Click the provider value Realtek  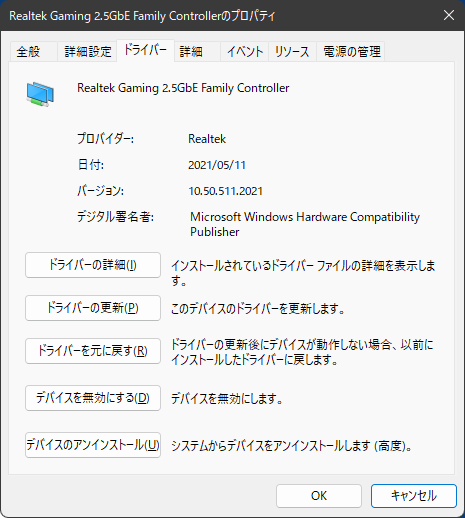(x=207, y=139)
